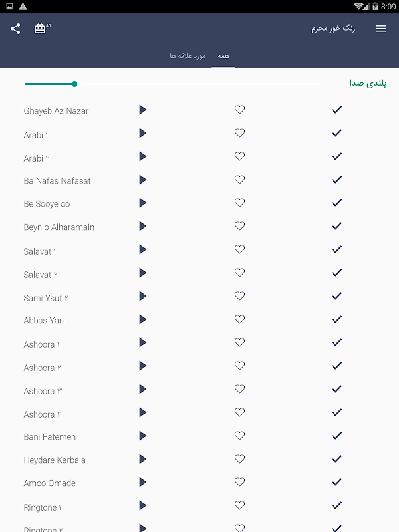
Task: Play the Abbas Yani ringtone
Action: coord(142,319)
